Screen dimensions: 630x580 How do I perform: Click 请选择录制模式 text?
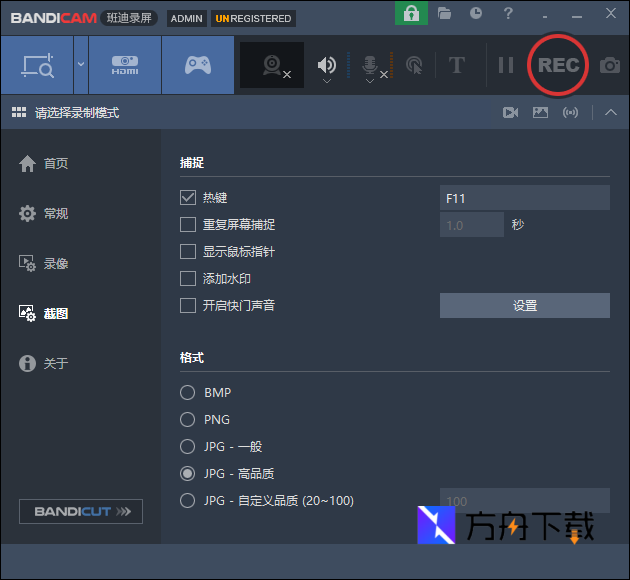tap(77, 113)
